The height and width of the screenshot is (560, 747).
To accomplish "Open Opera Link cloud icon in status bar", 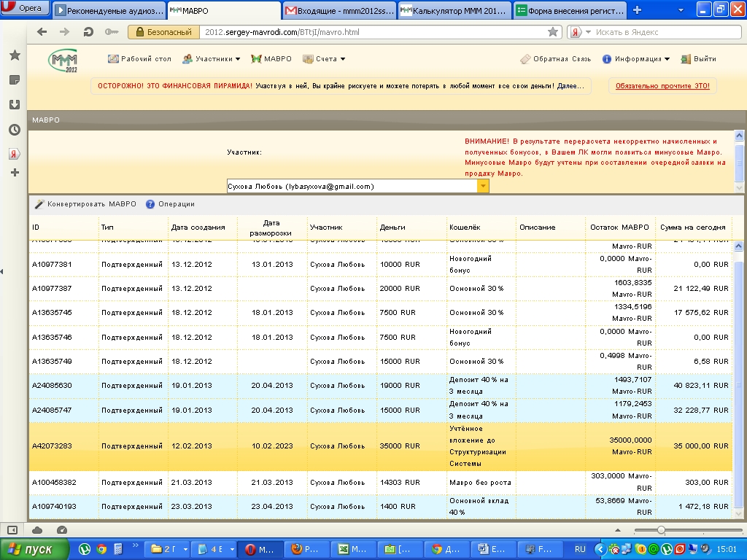I will 37,530.
